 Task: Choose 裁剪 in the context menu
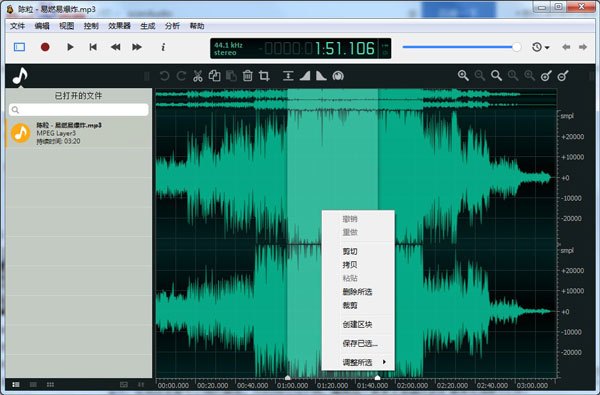pyautogui.click(x=358, y=305)
